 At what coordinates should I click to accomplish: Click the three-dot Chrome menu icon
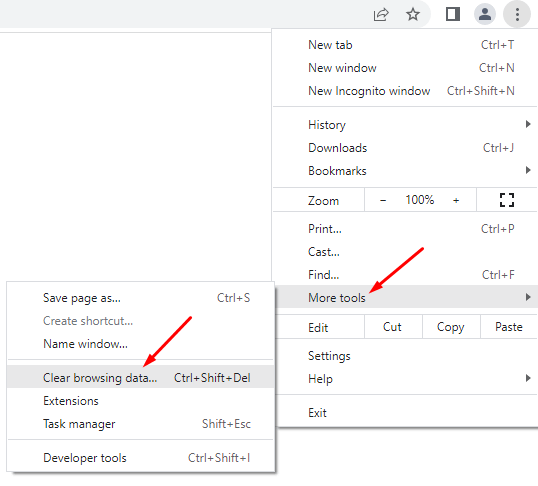517,14
